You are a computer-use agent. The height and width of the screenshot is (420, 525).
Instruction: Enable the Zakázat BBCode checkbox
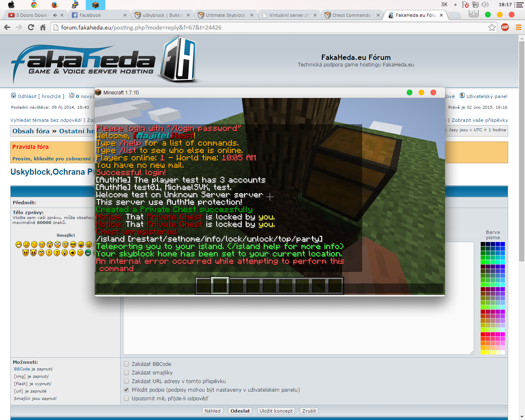pyautogui.click(x=126, y=364)
